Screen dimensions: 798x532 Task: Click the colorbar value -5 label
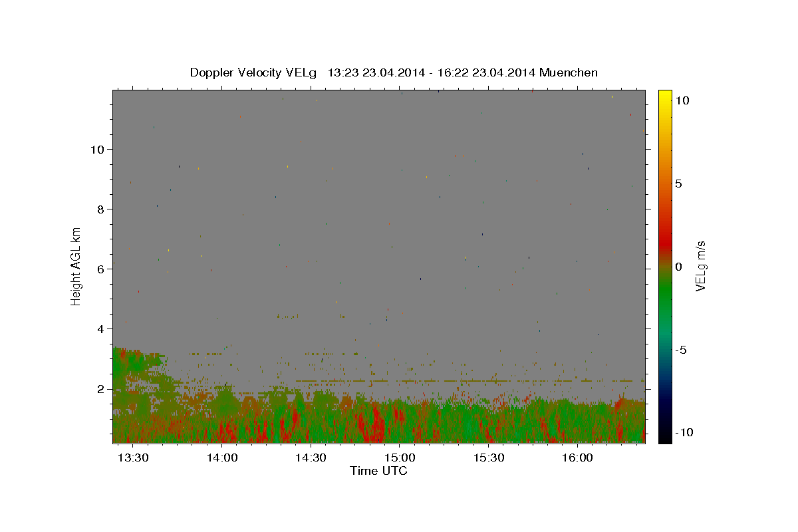click(x=682, y=350)
